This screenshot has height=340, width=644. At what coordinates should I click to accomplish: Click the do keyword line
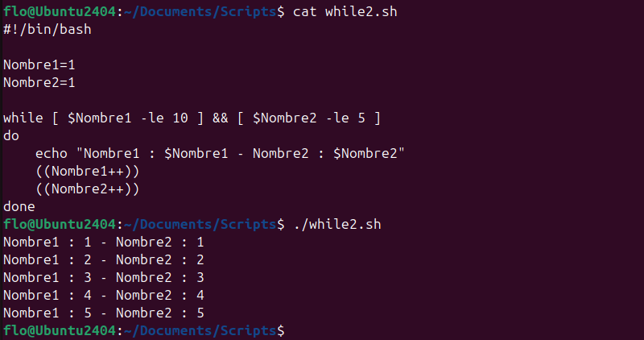tap(11, 135)
